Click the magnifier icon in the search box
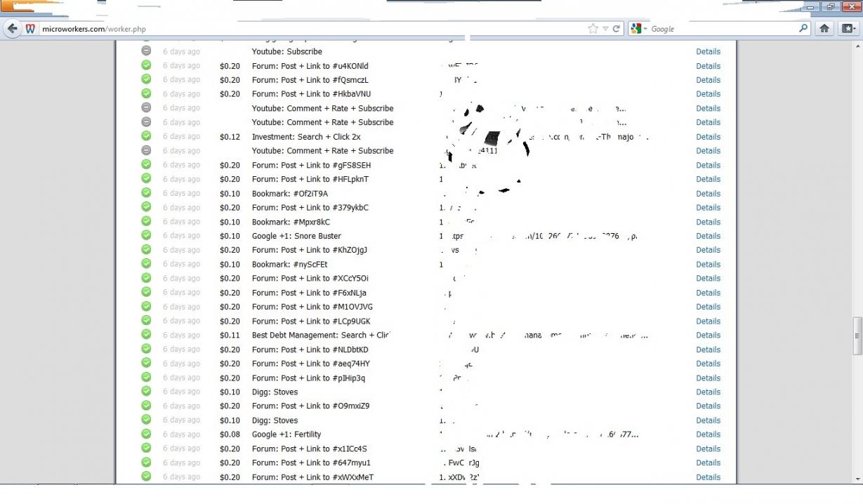Screen dimensions: 863x504 [803, 29]
